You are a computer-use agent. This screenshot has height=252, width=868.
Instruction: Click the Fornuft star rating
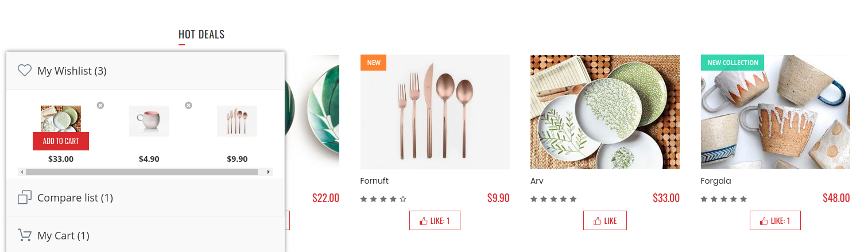point(383,199)
